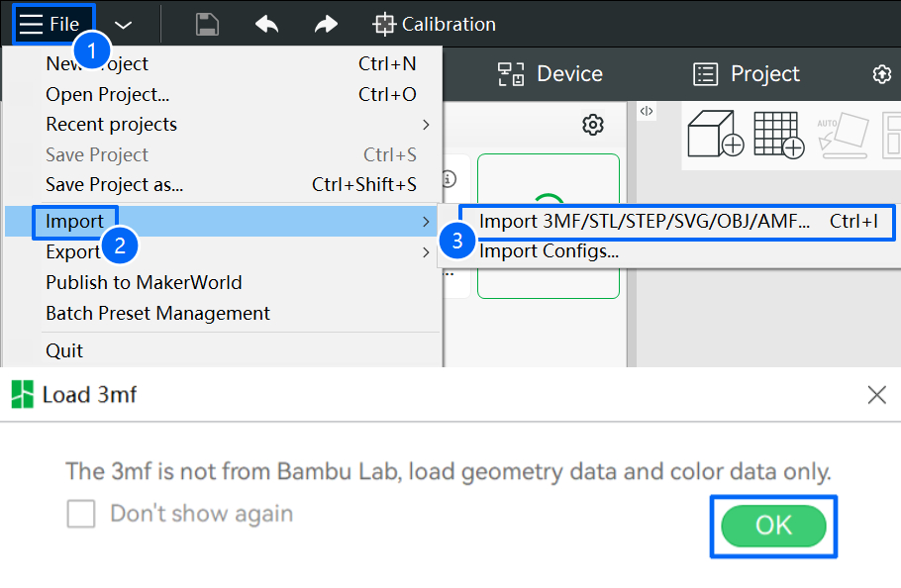The height and width of the screenshot is (588, 901).
Task: Click the Bambu Studio logo in dialog
Action: tap(23, 395)
